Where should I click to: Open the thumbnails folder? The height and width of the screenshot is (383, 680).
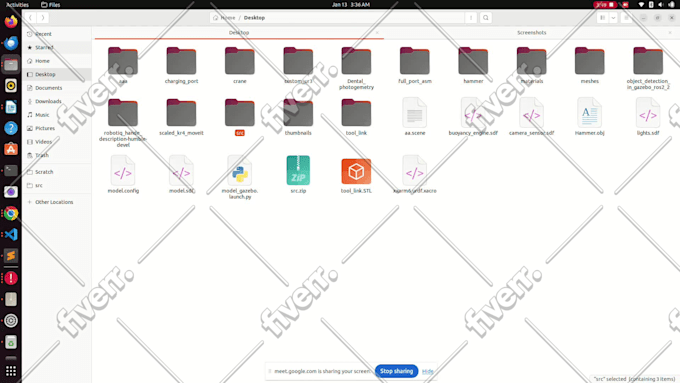298,117
